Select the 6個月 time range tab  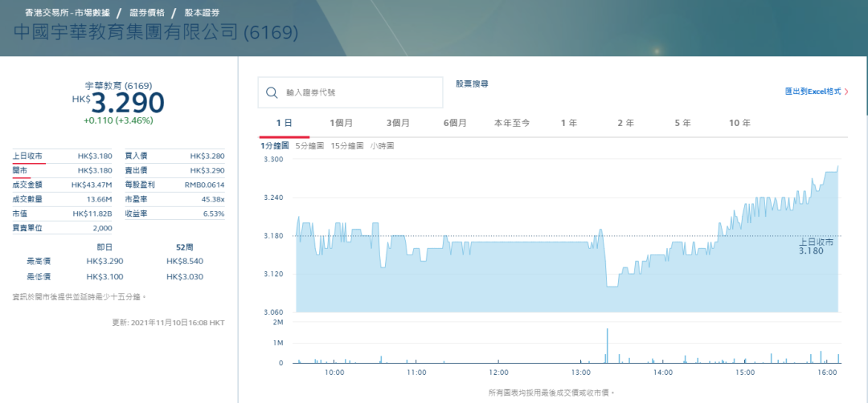455,124
